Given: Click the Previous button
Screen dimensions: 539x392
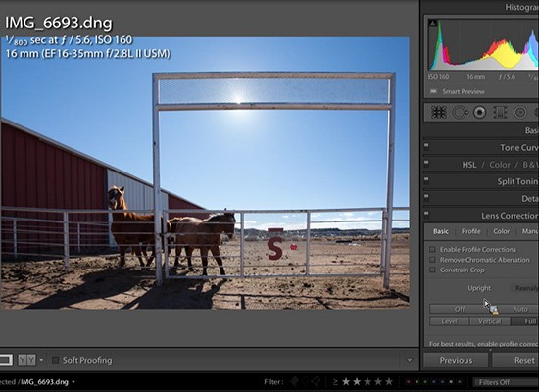Looking at the screenshot, I should 456,360.
